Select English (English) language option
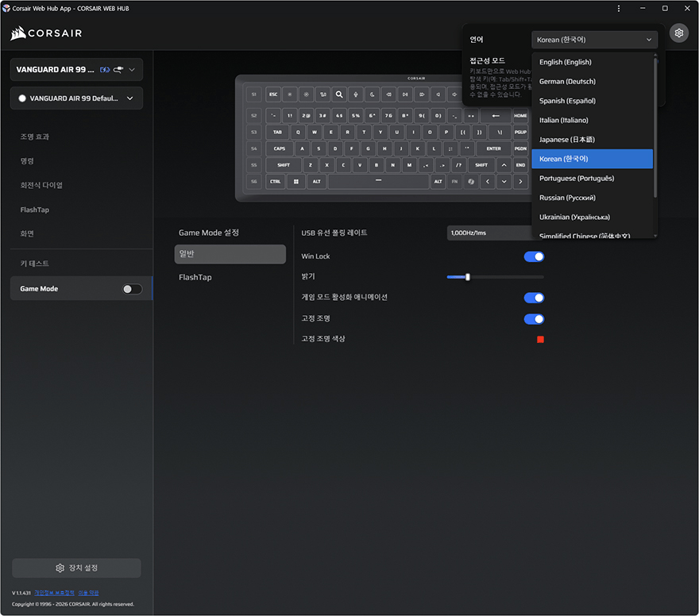Viewport: 699px width, 616px height. point(592,63)
